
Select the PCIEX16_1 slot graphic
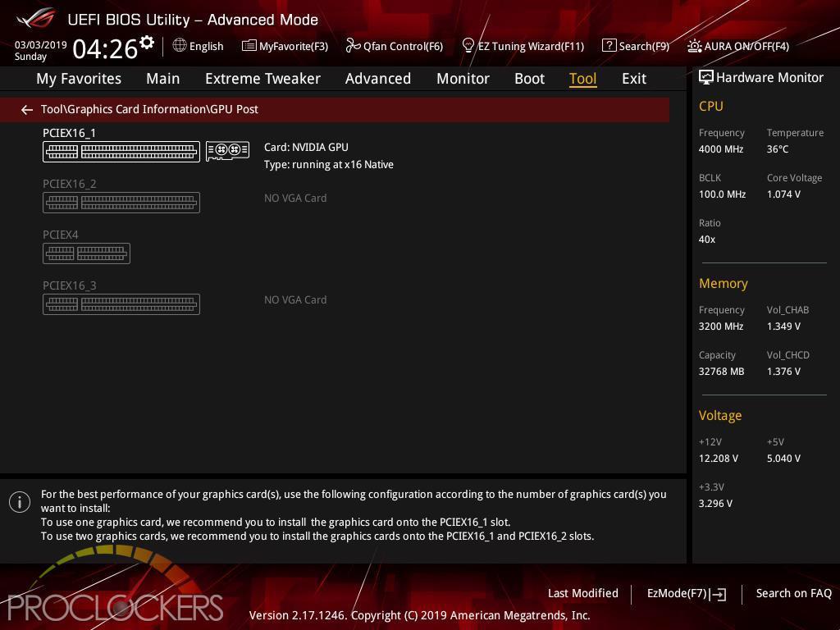pos(121,152)
